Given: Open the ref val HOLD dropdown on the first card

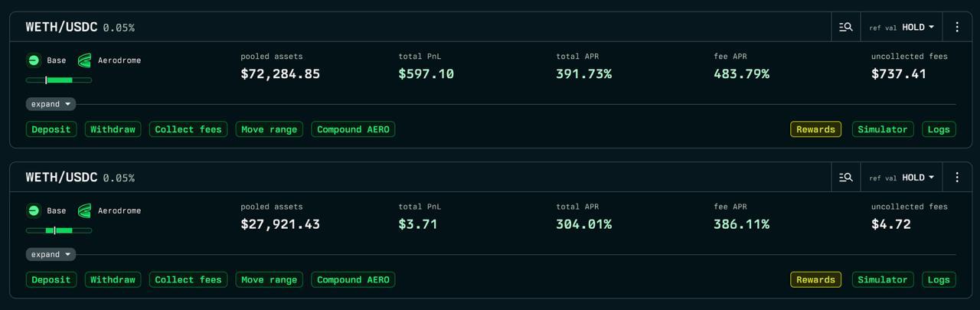Looking at the screenshot, I should 902,27.
